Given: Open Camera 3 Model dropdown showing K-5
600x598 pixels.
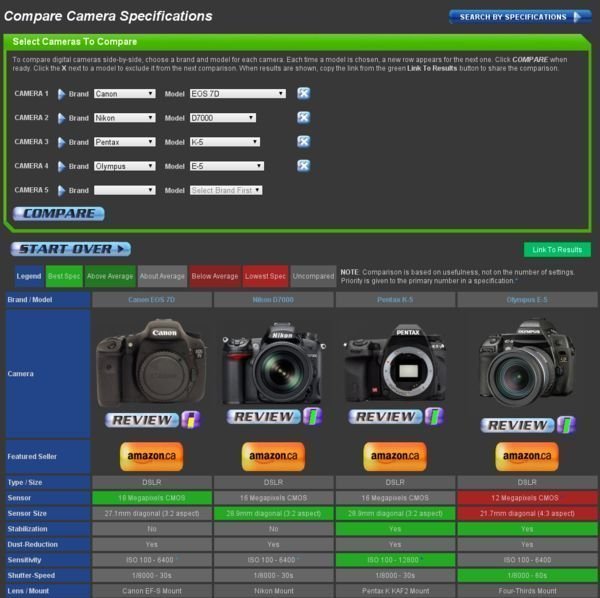Looking at the screenshot, I should tap(225, 142).
